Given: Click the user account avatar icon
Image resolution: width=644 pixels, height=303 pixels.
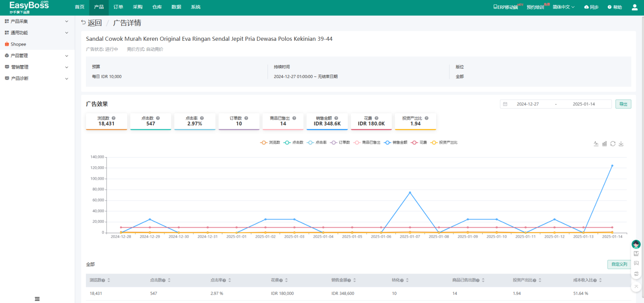Looking at the screenshot, I should (x=634, y=7).
